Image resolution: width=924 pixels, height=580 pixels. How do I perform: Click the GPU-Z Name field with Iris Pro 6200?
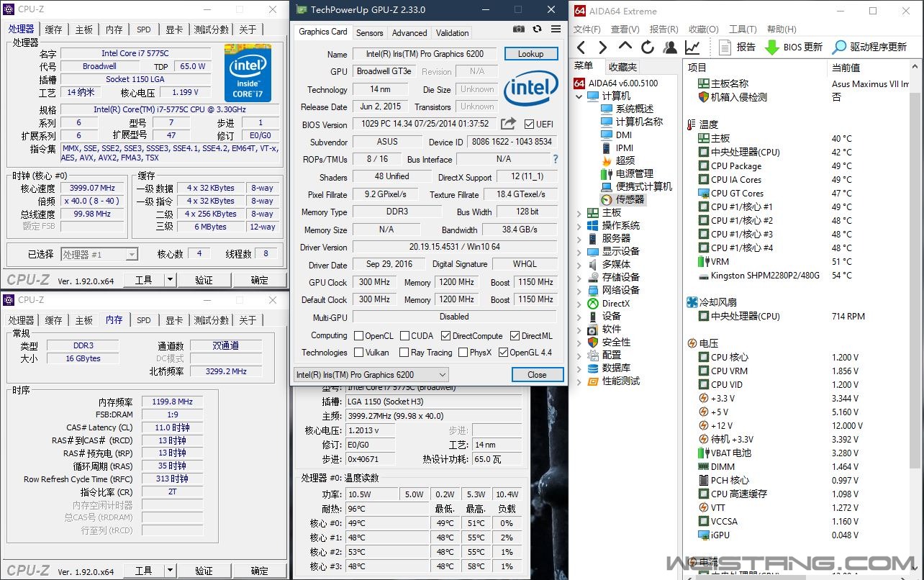click(425, 54)
